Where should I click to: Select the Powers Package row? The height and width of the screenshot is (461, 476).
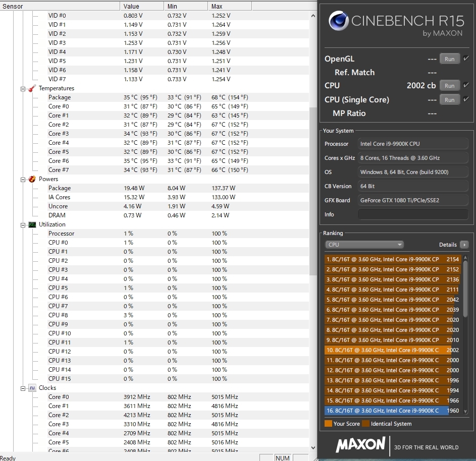click(178, 188)
